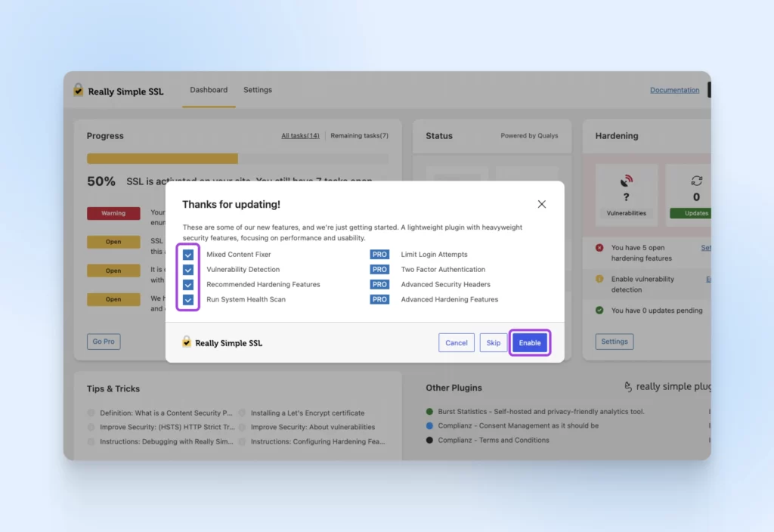774x532 pixels.
Task: Click the Go Pro button
Action: coord(104,342)
